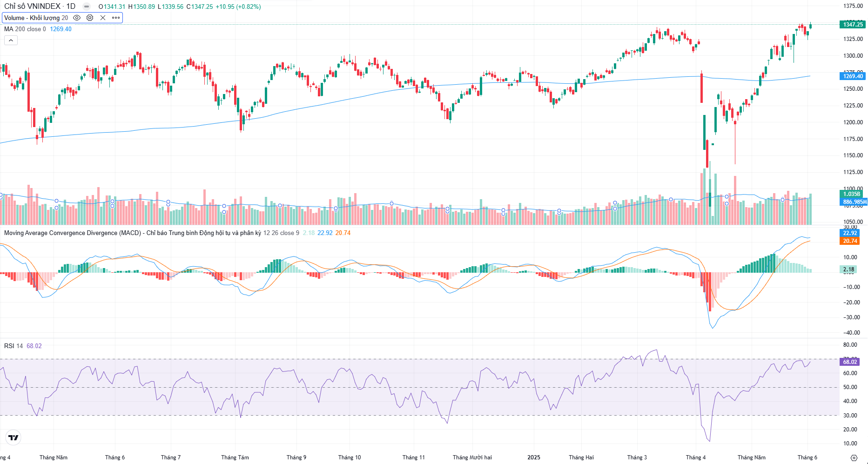Screen dimensions: 868x464
Task: Click the TradingView logo
Action: 13,437
